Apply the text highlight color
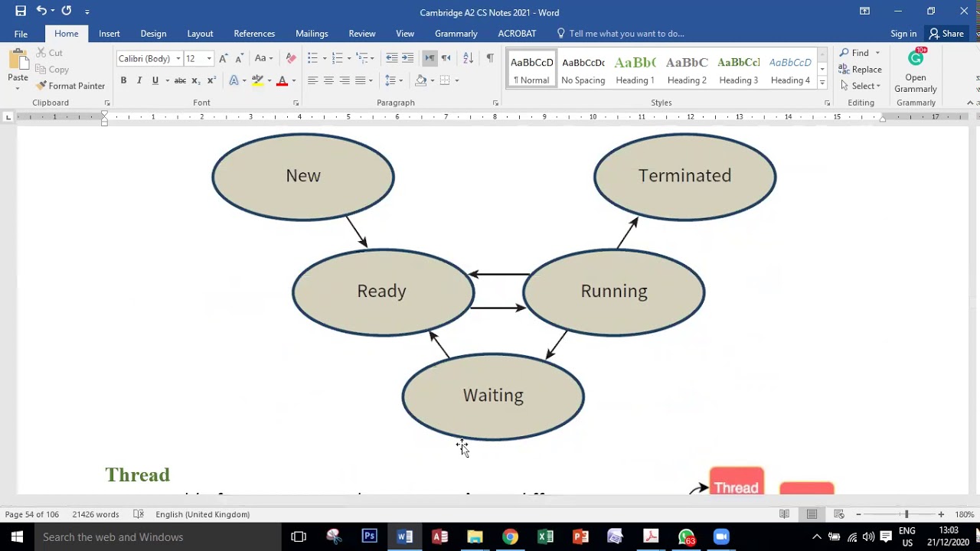980x551 pixels. [x=257, y=80]
